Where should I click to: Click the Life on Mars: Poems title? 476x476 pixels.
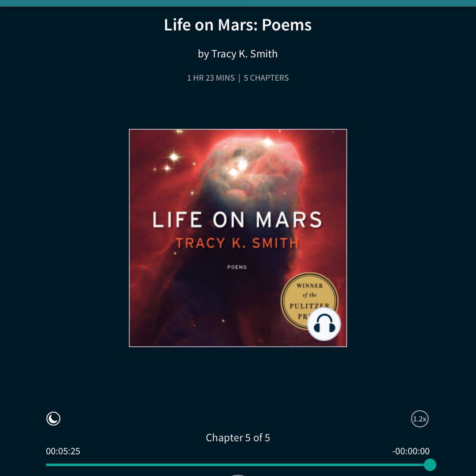(238, 25)
